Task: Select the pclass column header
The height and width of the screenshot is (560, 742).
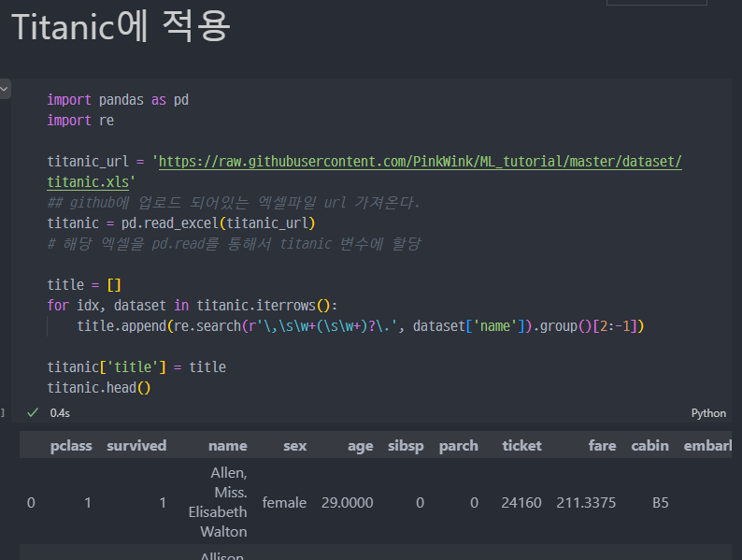Action: (x=71, y=446)
